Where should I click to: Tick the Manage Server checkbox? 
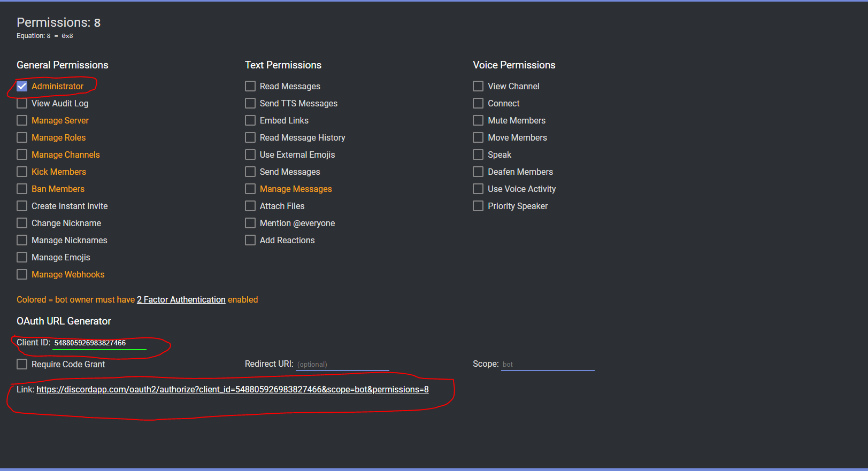22,120
